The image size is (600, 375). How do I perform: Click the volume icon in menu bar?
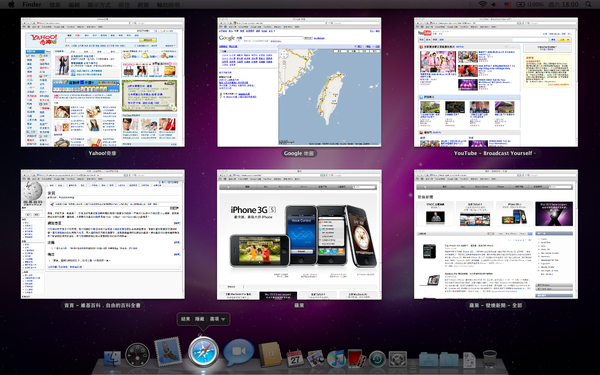[x=494, y=4]
